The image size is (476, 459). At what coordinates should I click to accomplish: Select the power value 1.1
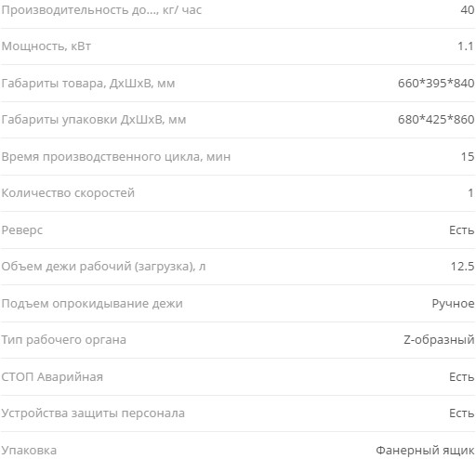click(466, 46)
